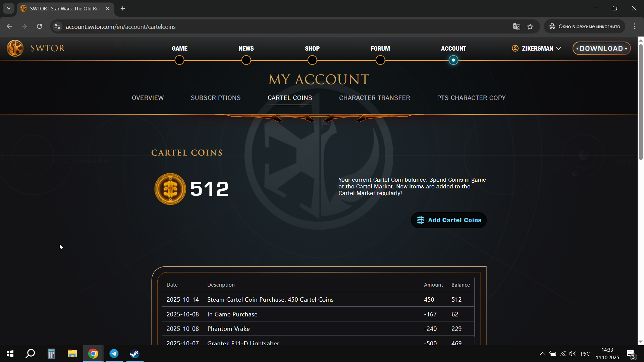Bookmark this page with the star icon
Screen dimensions: 644x362
tap(530, 27)
